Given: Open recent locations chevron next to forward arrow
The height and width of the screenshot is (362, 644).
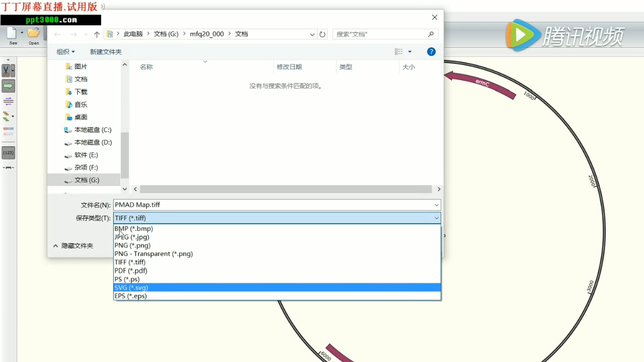Looking at the screenshot, I should click(86, 35).
